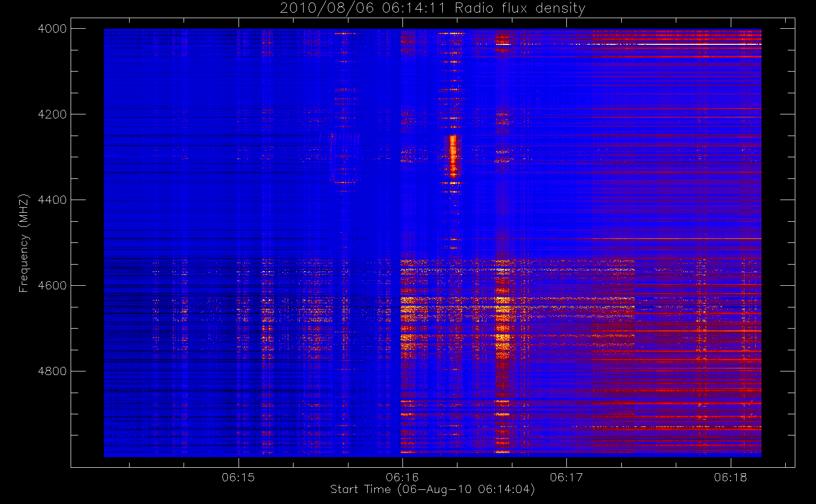This screenshot has height=504, width=816.
Task: Click the bright burst near 4300 MHz
Action: (453, 155)
